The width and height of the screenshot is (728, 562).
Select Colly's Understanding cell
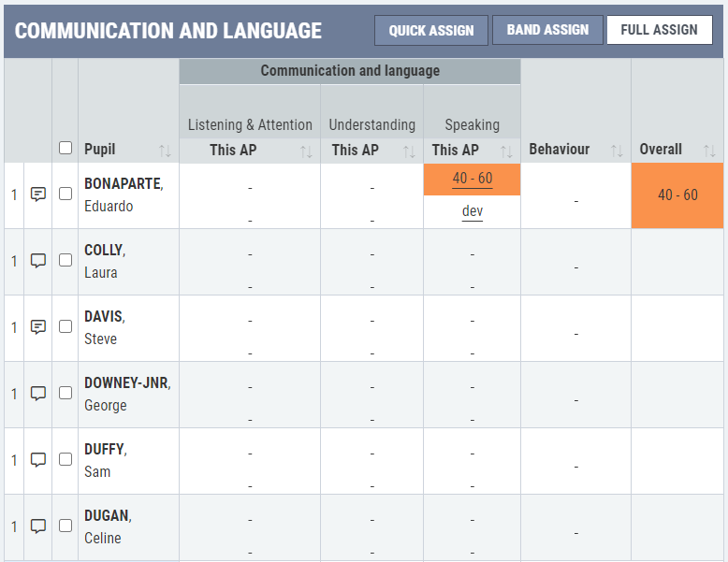(x=371, y=262)
